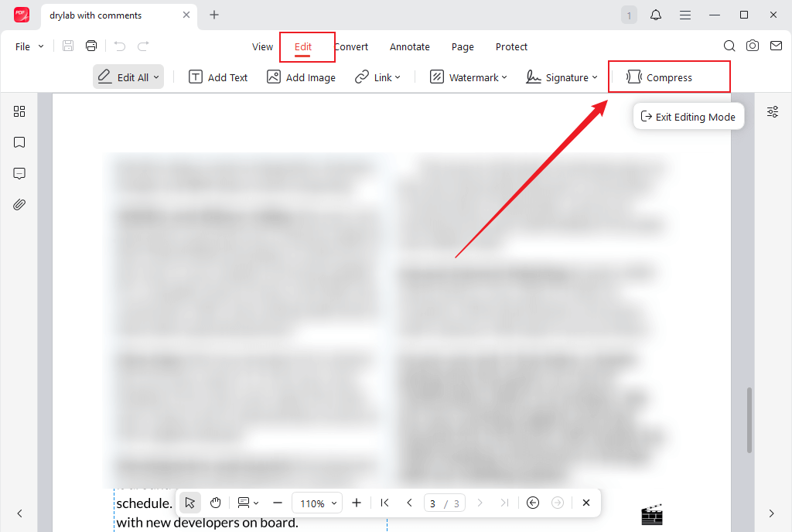The image size is (792, 532).
Task: Expand the zoom level dropdown showing 110%
Action: pyautogui.click(x=317, y=503)
